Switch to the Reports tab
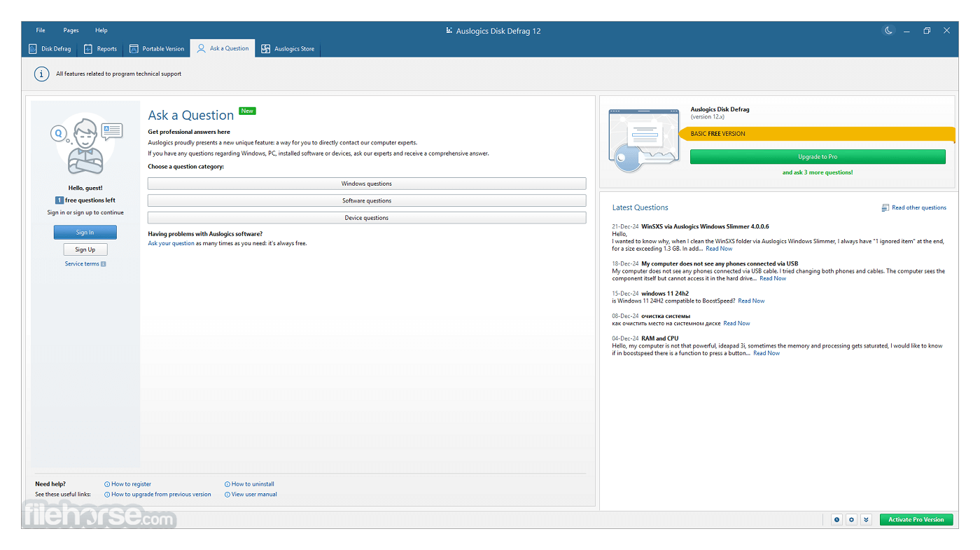 [x=100, y=49]
